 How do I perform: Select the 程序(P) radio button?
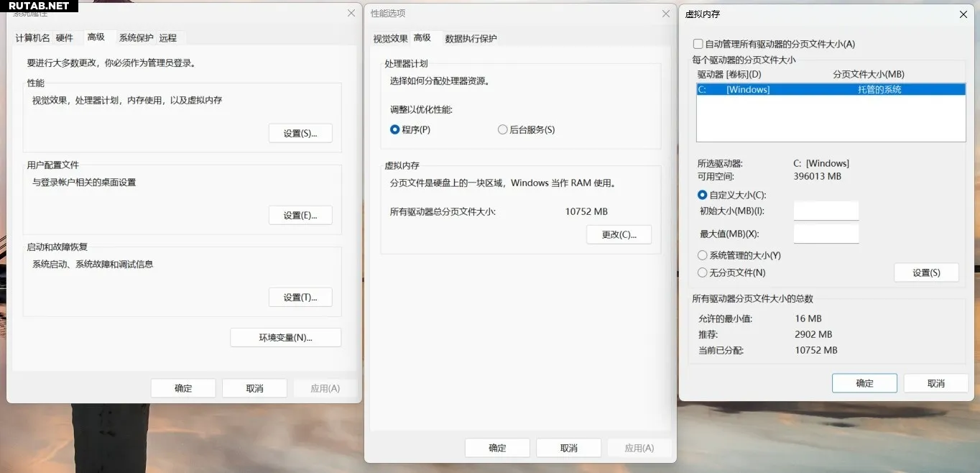tap(394, 130)
